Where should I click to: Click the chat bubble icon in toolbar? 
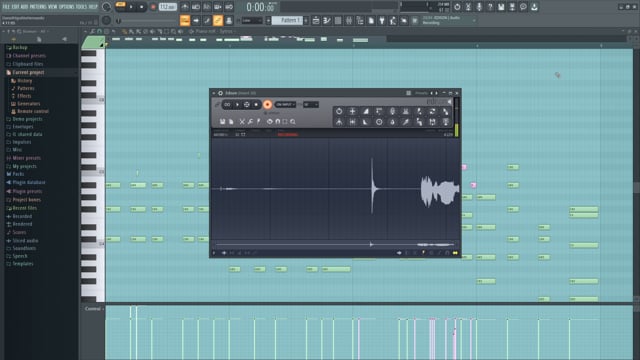(x=523, y=7)
